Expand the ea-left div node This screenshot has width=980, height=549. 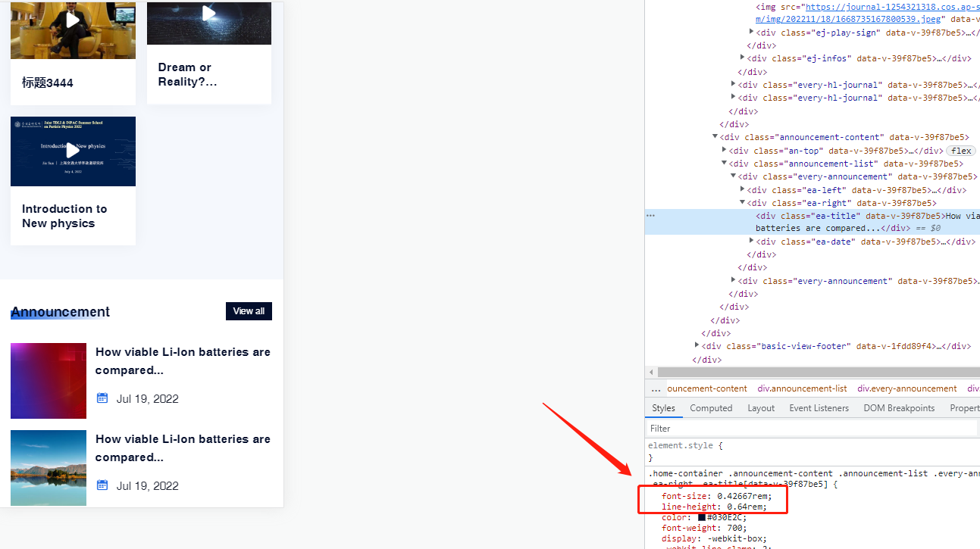coord(743,189)
